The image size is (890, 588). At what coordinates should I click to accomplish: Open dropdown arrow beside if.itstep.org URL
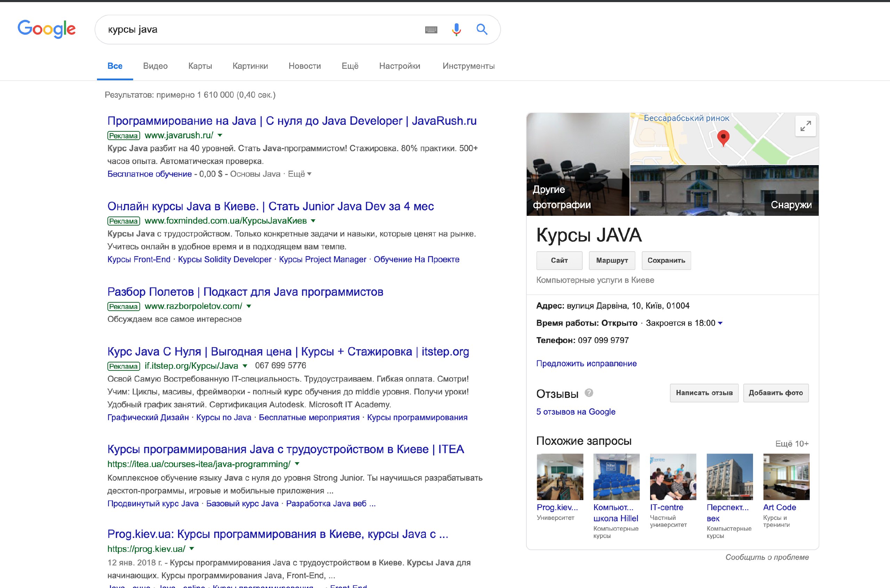(245, 366)
